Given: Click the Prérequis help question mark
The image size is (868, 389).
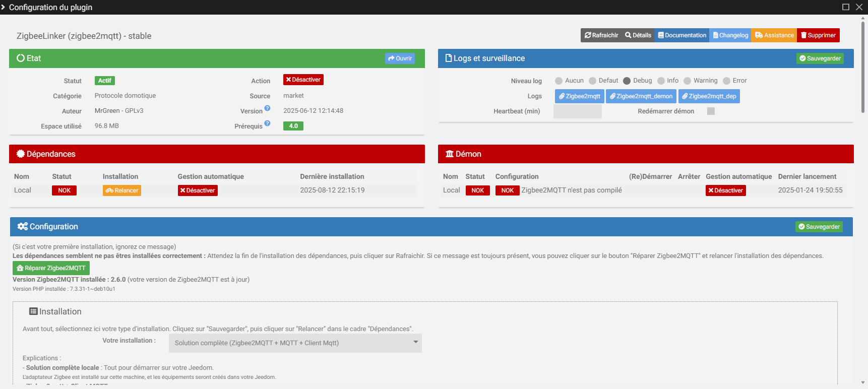Looking at the screenshot, I should [267, 123].
